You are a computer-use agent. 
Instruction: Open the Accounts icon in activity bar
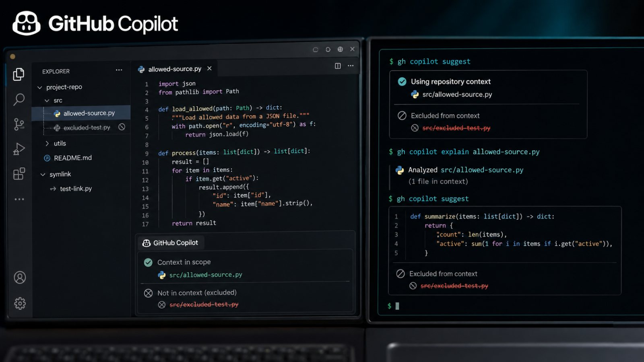tap(20, 277)
